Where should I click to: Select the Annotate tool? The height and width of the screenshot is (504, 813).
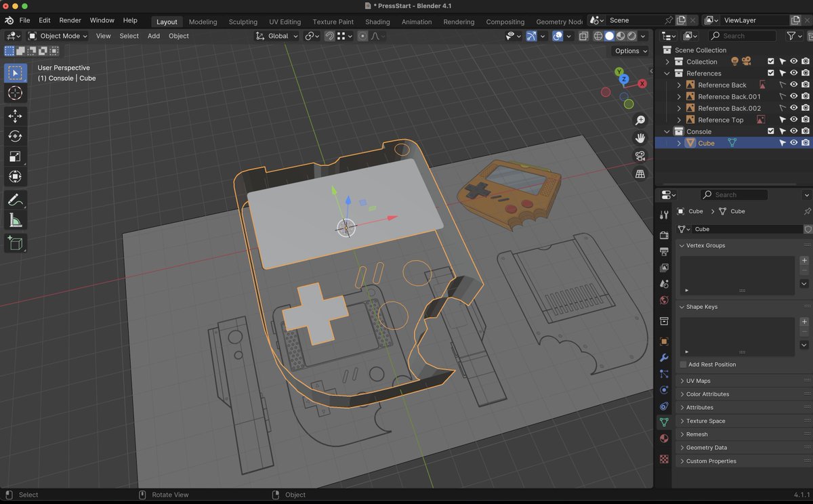[x=15, y=200]
